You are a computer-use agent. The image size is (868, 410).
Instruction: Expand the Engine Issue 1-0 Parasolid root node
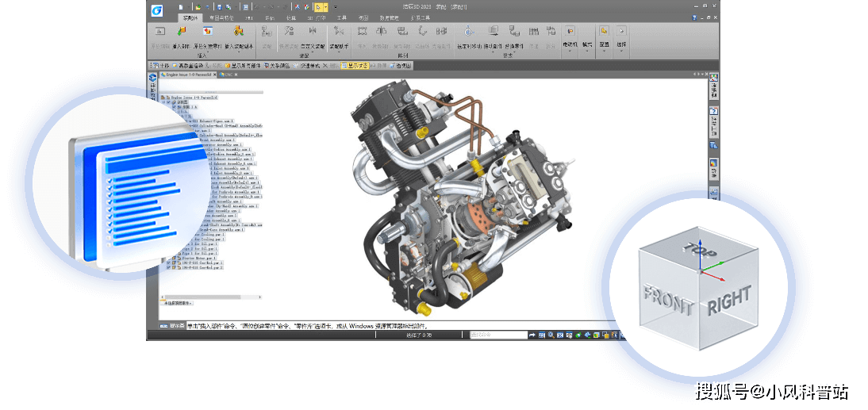[162, 97]
